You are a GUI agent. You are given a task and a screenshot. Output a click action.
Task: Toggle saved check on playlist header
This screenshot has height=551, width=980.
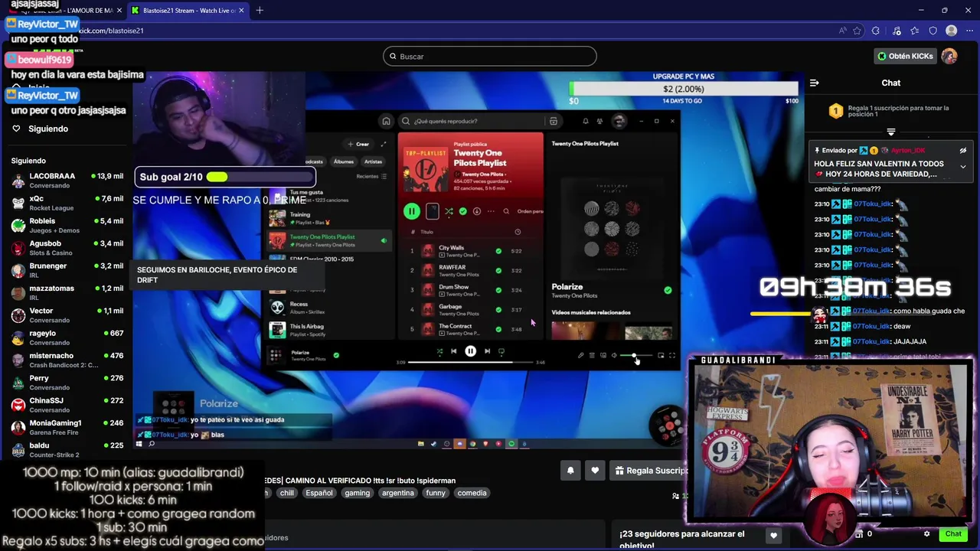[462, 211]
